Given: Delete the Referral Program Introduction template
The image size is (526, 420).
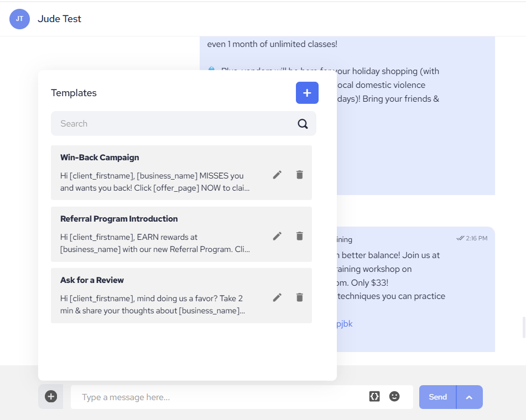Looking at the screenshot, I should [300, 236].
